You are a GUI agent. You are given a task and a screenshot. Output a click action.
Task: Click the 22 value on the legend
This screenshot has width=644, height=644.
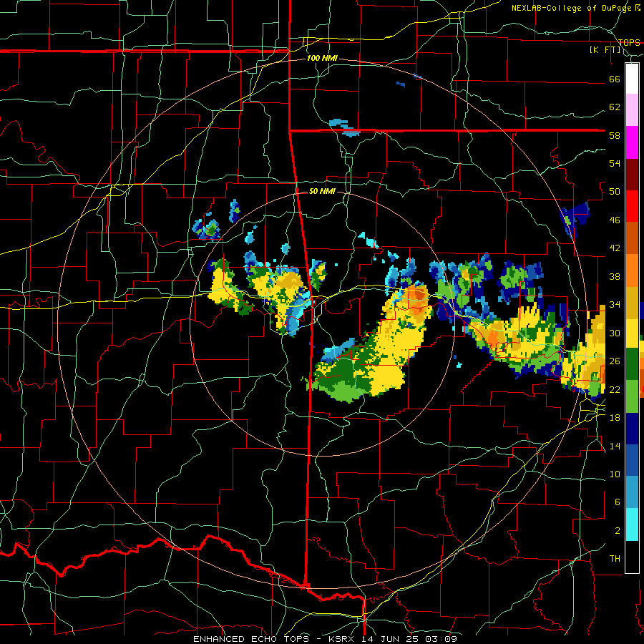[615, 389]
